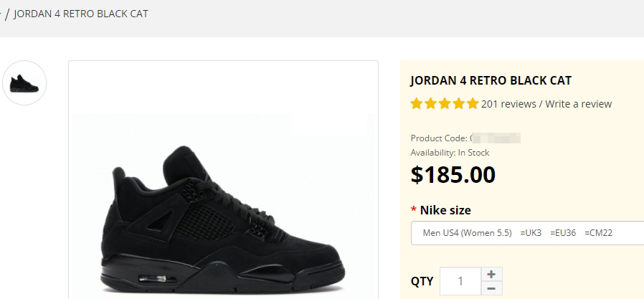Click the first rating star
The height and width of the screenshot is (299, 644).
point(417,104)
